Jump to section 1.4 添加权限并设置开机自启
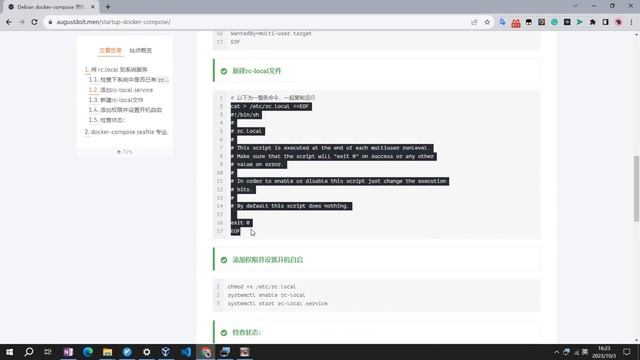Viewport: 640px width, 360px height. point(125,110)
